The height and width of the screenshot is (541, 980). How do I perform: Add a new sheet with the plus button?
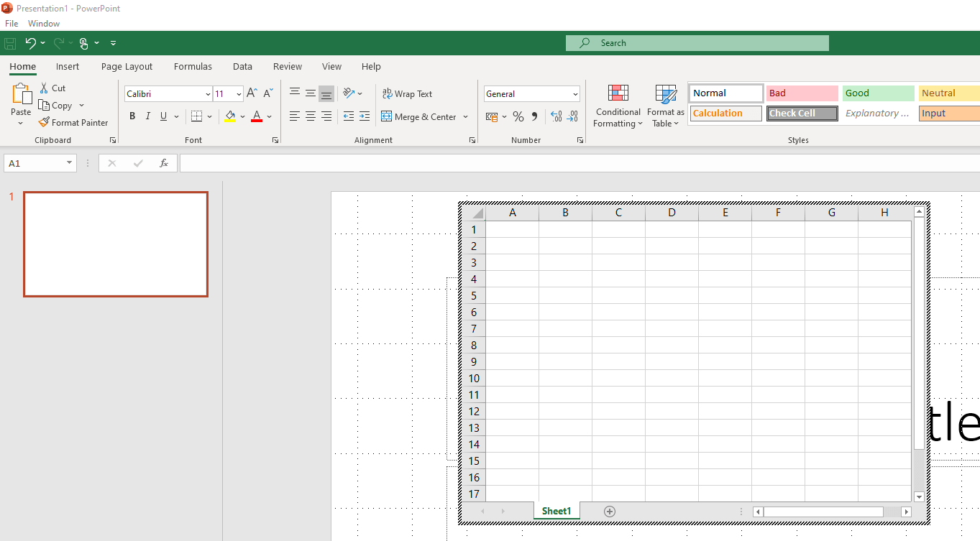tap(609, 511)
